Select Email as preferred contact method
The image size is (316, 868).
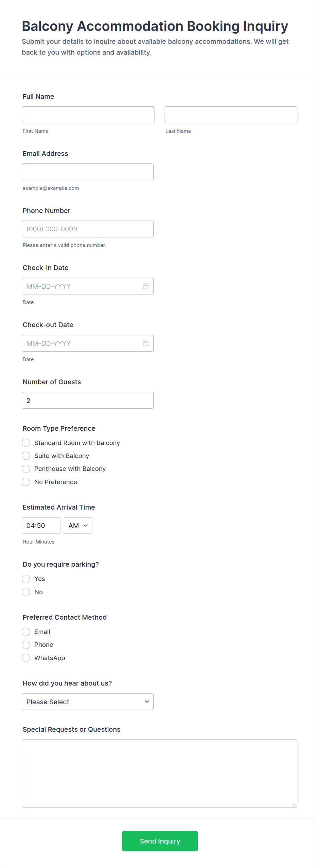click(26, 632)
